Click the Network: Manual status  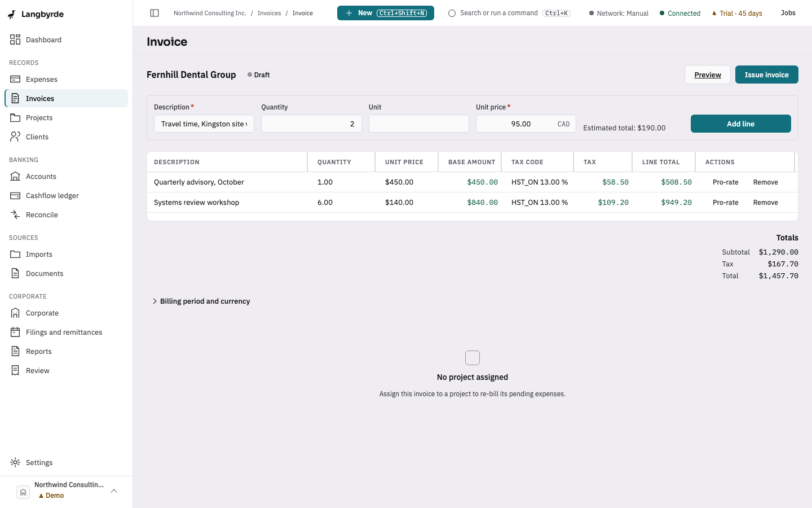click(619, 13)
